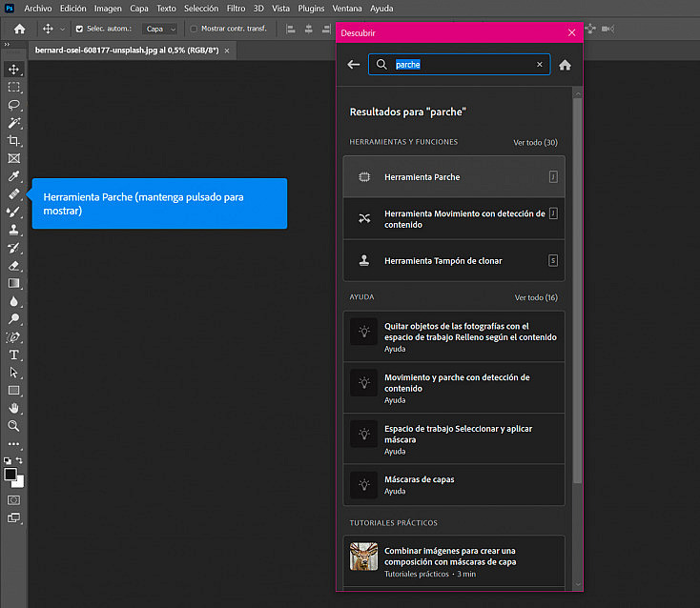Select the Pen tool
This screenshot has height=608, width=700.
pos(14,337)
